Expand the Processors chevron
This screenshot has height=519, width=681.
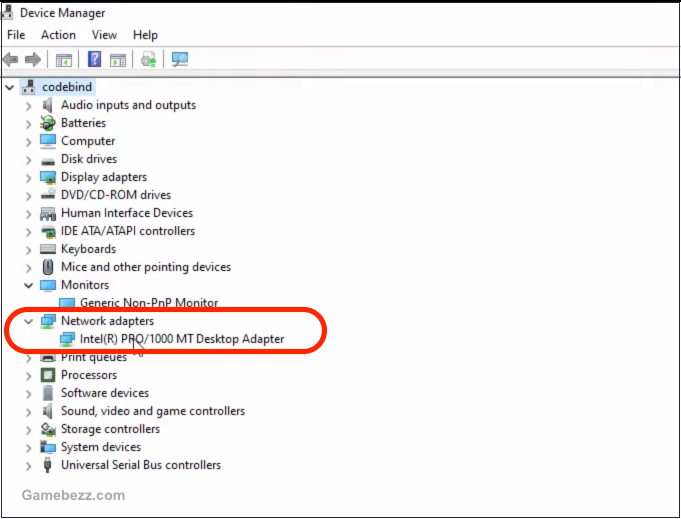pyautogui.click(x=29, y=376)
